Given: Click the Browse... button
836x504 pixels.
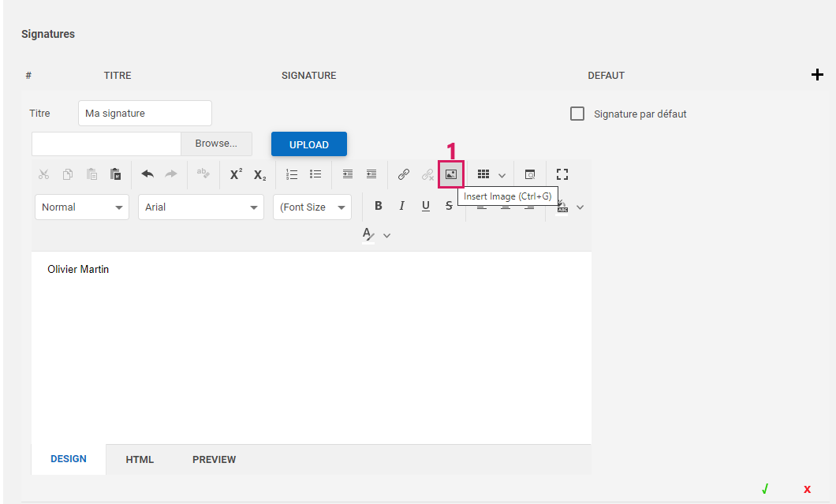Looking at the screenshot, I should click(x=216, y=144).
